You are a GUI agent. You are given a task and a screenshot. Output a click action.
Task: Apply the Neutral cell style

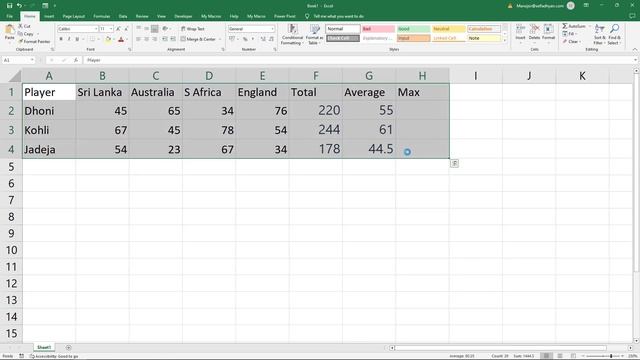point(449,29)
